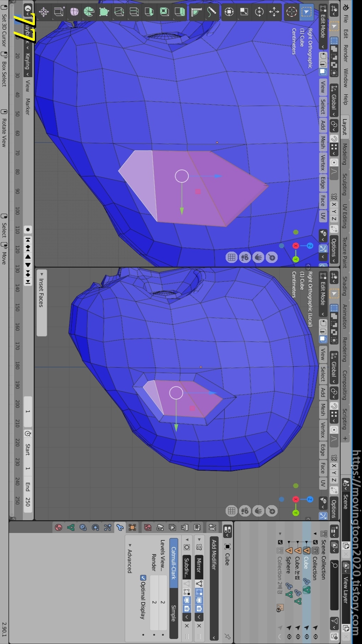Image resolution: width=362 pixels, height=644 pixels.
Task: Open the Physics properties tab
Action: click(96, 527)
